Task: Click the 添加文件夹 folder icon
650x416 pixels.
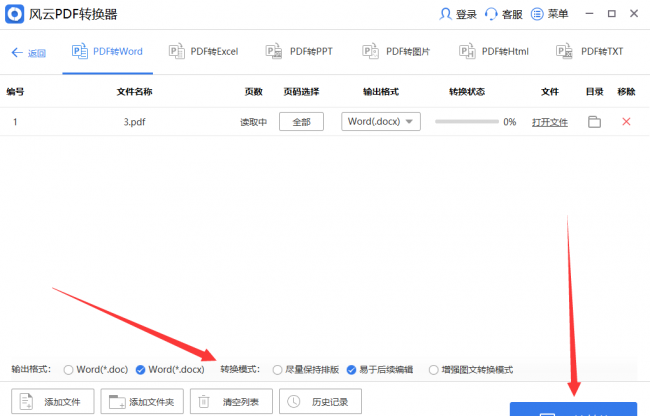Action: tap(116, 401)
